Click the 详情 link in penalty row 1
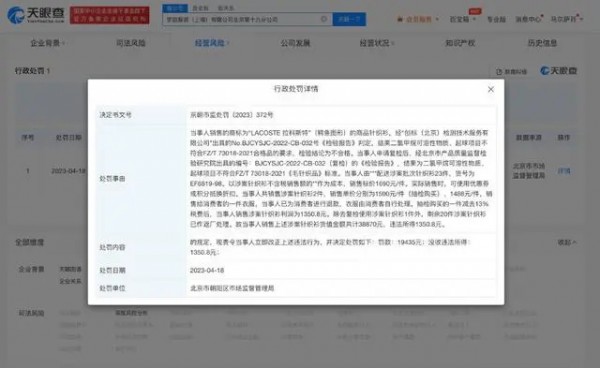600x368 pixels. pyautogui.click(x=564, y=171)
